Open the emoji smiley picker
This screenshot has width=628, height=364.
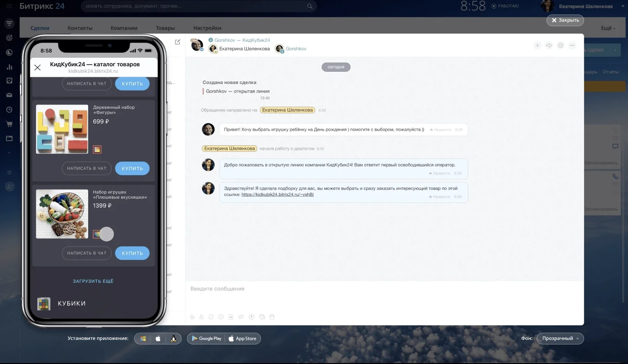221,317
